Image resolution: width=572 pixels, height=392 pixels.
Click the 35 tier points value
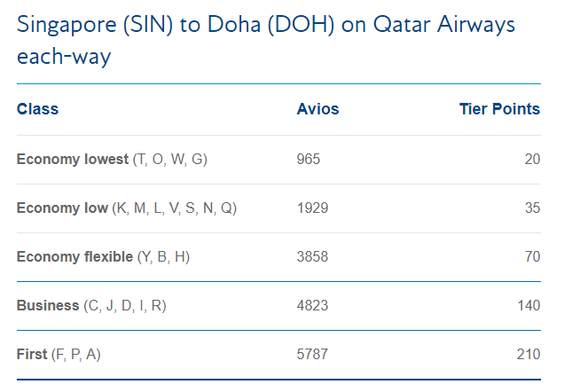[x=532, y=208]
